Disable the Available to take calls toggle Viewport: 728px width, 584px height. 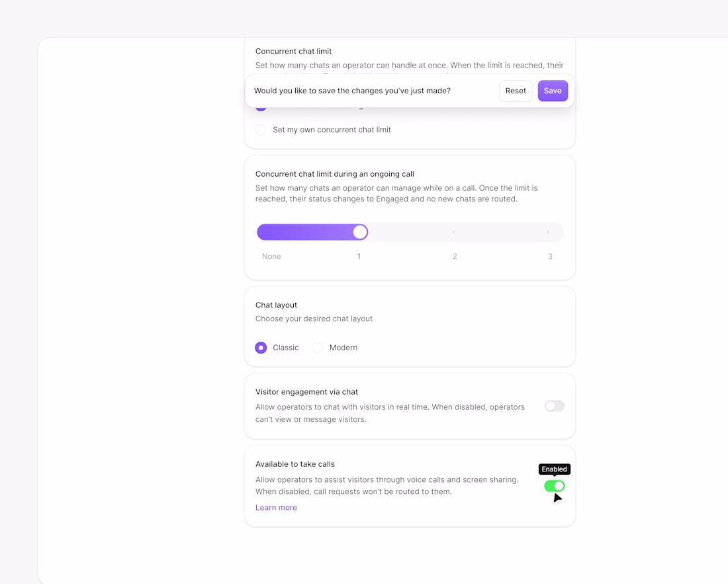pyautogui.click(x=555, y=486)
